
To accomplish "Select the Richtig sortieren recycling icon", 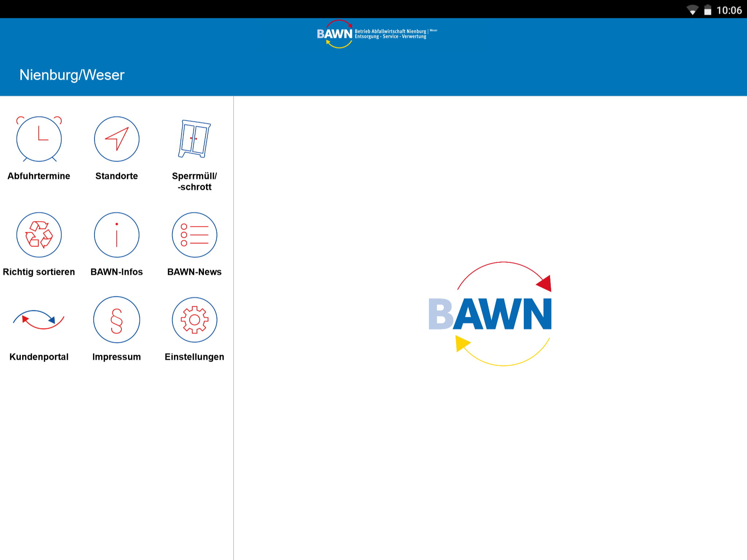I will (39, 235).
